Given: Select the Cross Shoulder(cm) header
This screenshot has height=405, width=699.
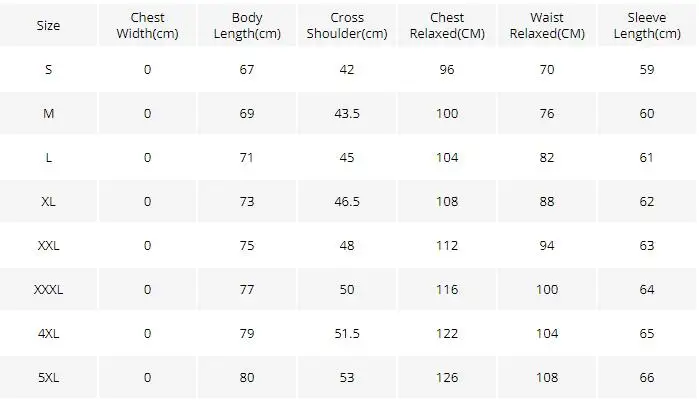Looking at the screenshot, I should coord(347,25).
